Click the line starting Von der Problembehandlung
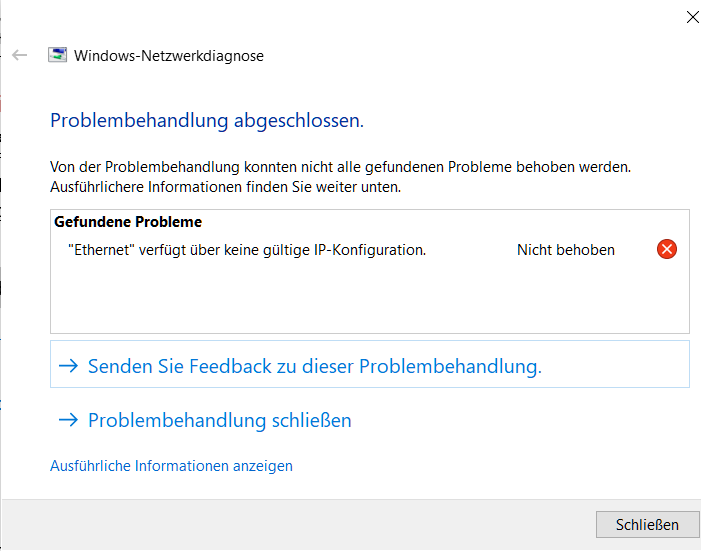 340,167
